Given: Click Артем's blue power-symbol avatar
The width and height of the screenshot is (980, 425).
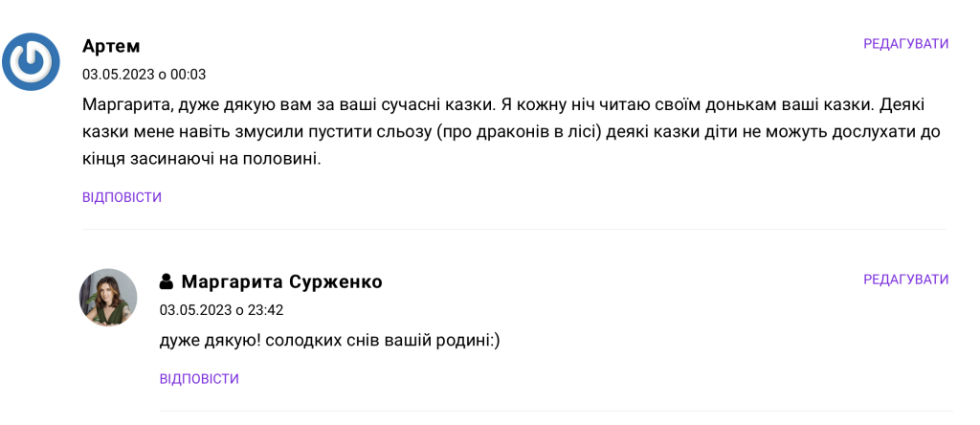Looking at the screenshot, I should [x=32, y=61].
